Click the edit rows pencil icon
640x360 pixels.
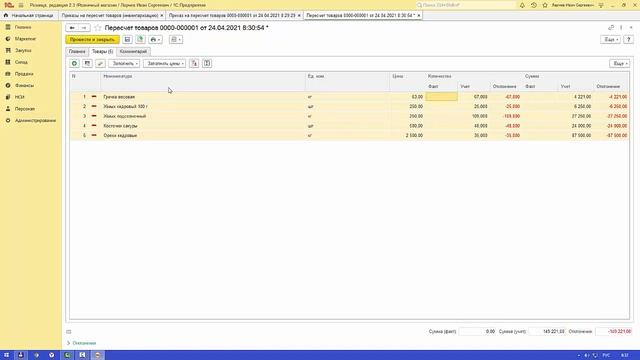100,63
